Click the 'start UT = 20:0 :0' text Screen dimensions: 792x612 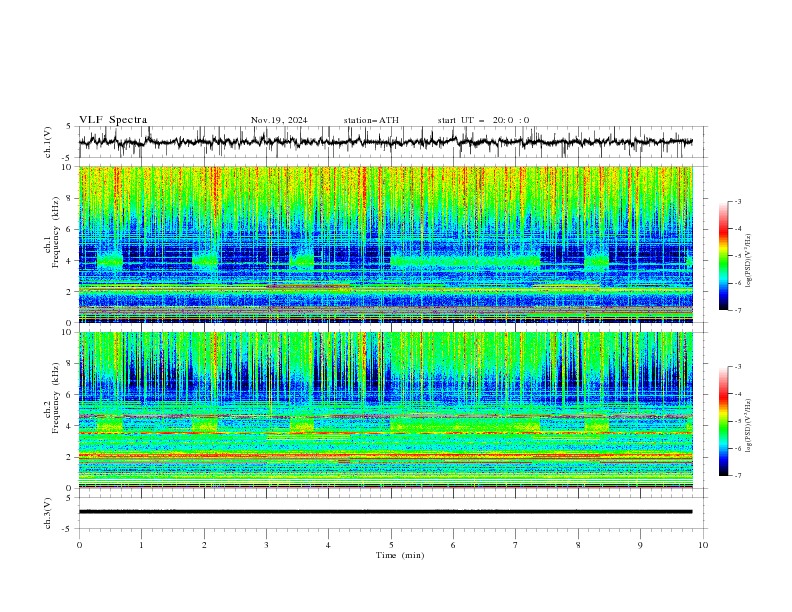pos(483,120)
